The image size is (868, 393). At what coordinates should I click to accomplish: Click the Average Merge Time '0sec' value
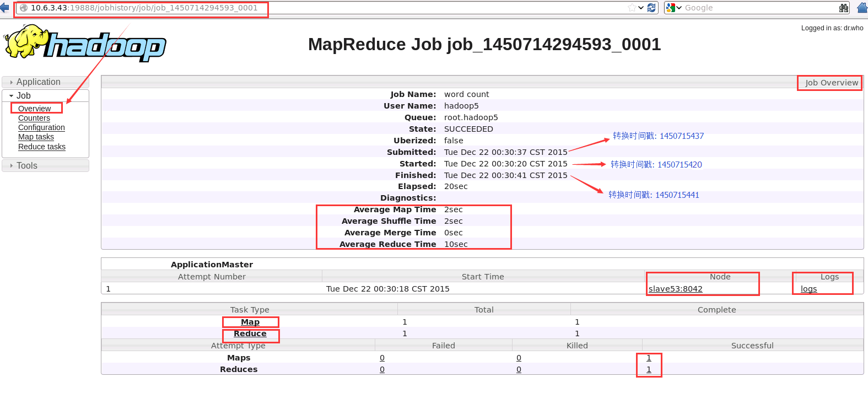click(454, 233)
